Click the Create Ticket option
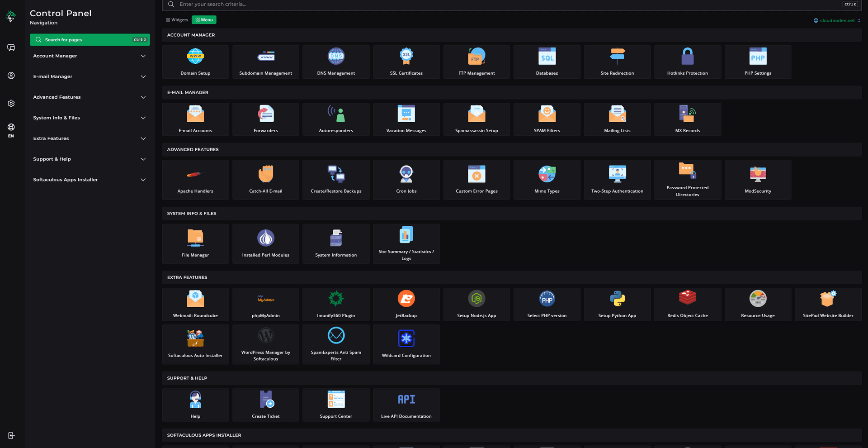 point(265,404)
